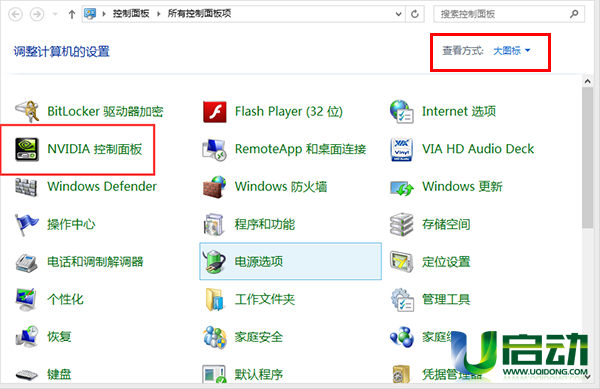This screenshot has width=600, height=389.
Task: Open the 电话和调制解调器 phone icon
Action: pyautogui.click(x=26, y=262)
